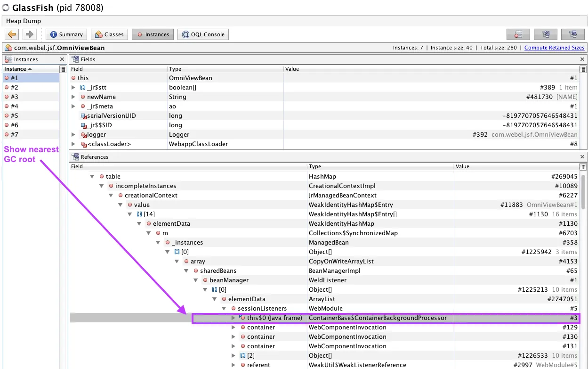Select the beanManager WeldListener row

[324, 280]
